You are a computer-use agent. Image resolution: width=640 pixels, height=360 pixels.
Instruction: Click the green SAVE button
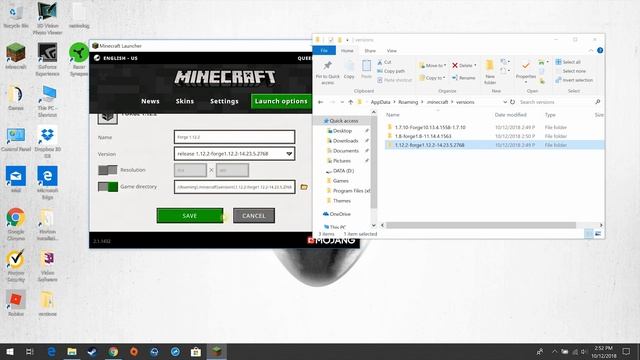190,216
